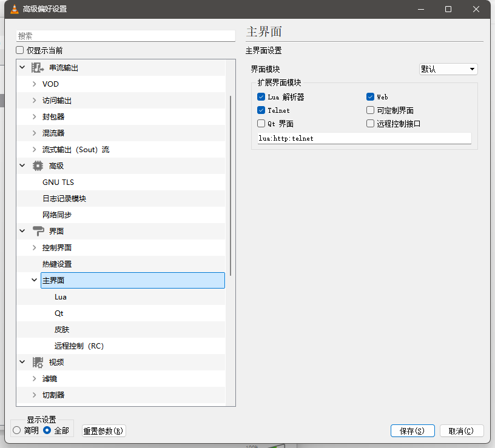Select the 简明 radio button
495x448 pixels.
[x=17, y=430]
